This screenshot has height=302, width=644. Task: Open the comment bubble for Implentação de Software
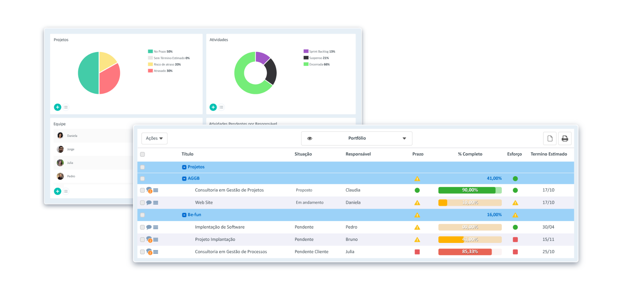tap(149, 227)
